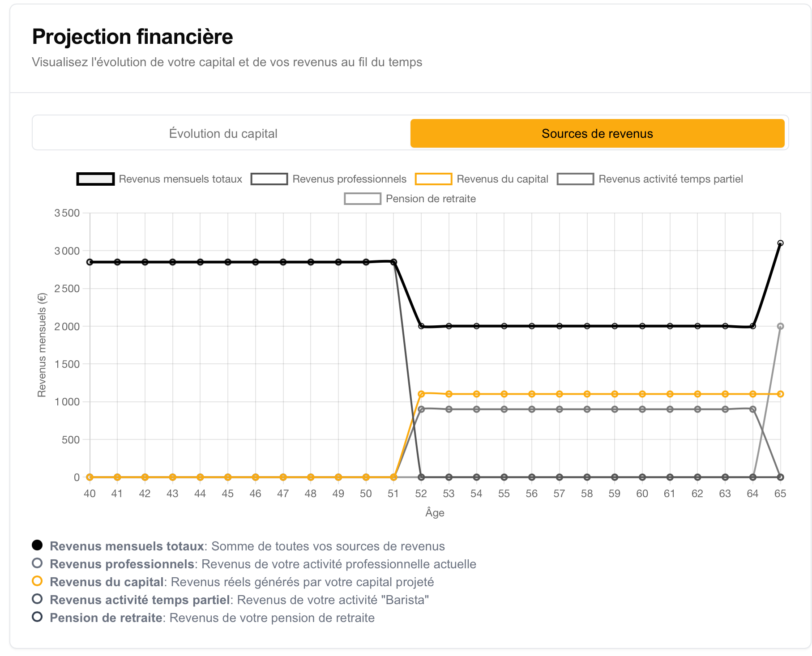Click the total revenue point at age 40
Viewport: 812px width, 656px height.
(90, 262)
